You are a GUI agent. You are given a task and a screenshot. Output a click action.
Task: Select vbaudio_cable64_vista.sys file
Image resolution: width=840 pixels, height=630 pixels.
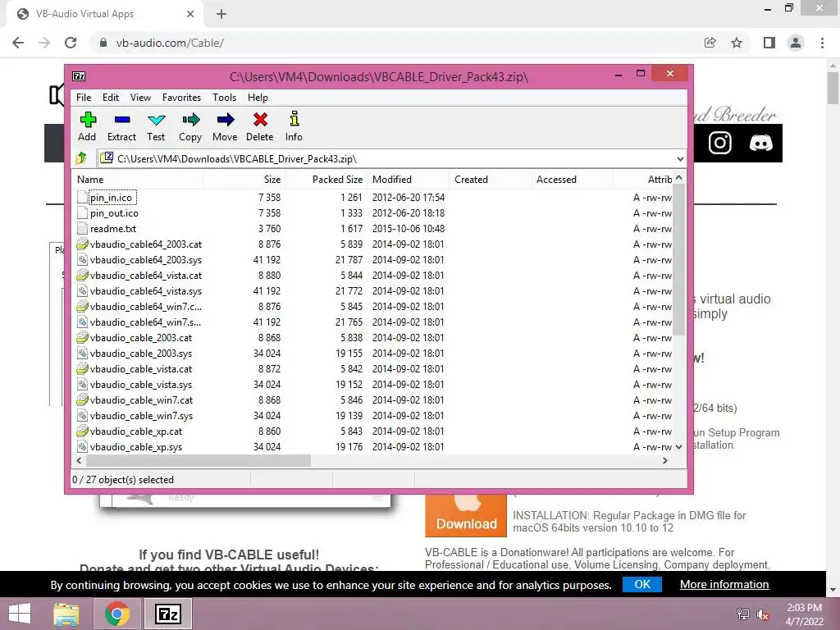click(x=146, y=291)
